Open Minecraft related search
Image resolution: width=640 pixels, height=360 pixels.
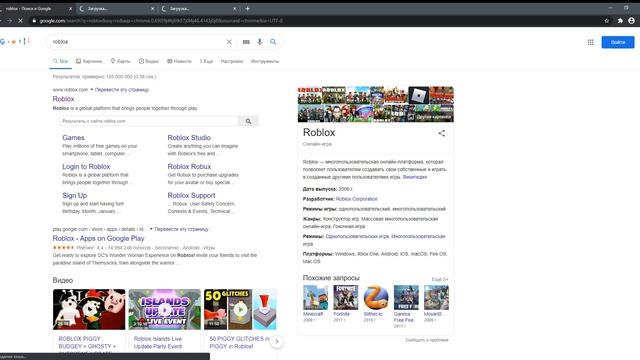(315, 303)
